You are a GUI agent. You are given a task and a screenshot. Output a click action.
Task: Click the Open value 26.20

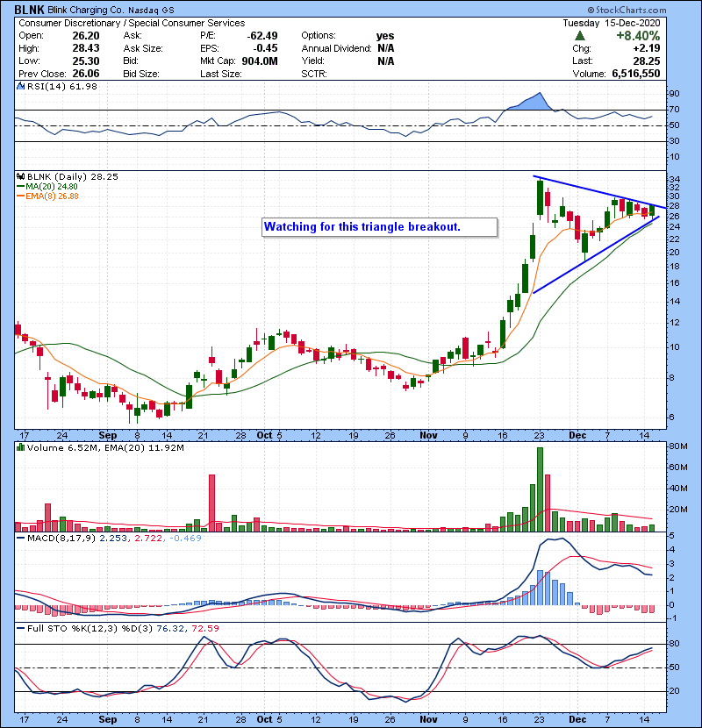click(86, 36)
